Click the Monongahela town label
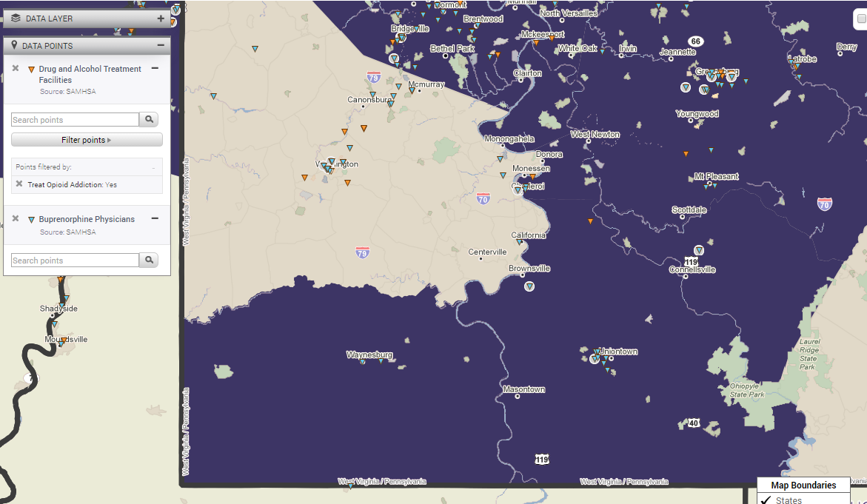This screenshot has width=867, height=504. (x=509, y=138)
